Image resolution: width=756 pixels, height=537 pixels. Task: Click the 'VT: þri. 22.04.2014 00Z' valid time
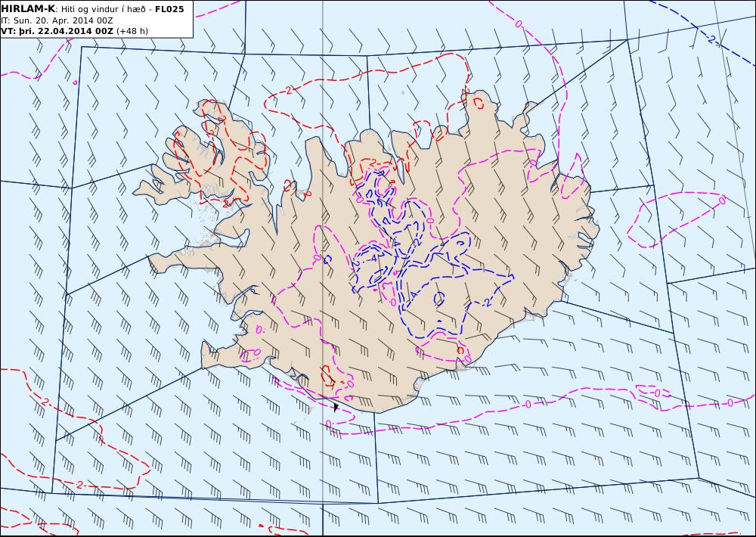57,31
